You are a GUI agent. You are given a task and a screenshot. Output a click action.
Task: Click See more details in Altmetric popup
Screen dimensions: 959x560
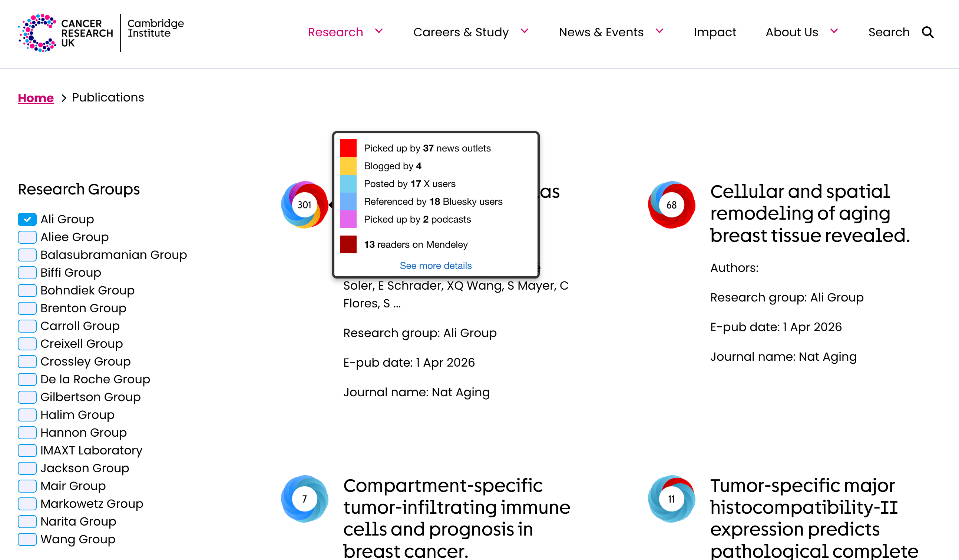(435, 265)
